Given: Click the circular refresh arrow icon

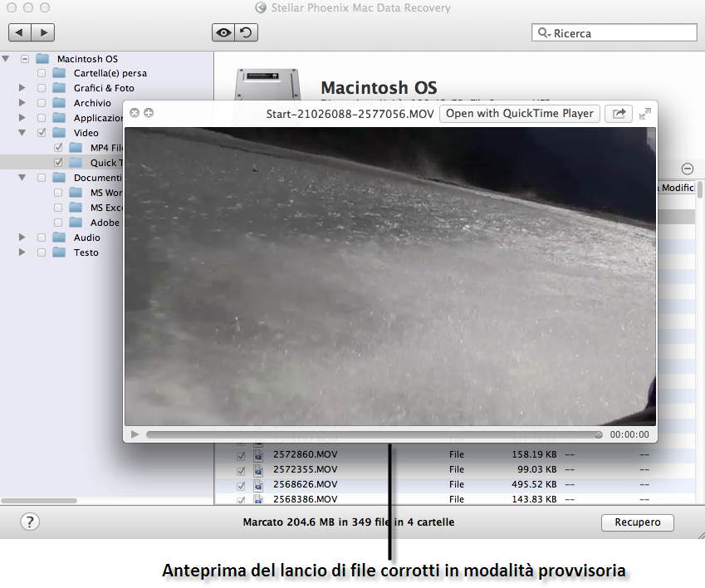Looking at the screenshot, I should point(246,32).
